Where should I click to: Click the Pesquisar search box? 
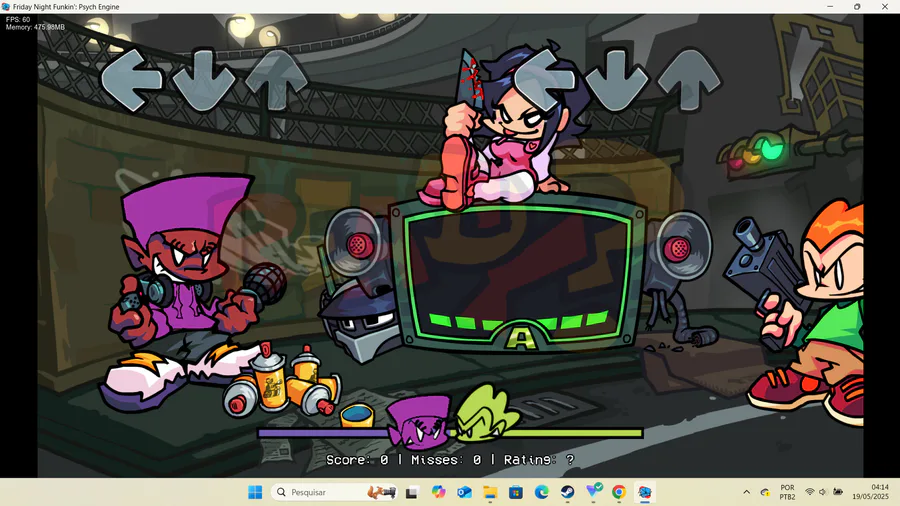click(x=335, y=492)
